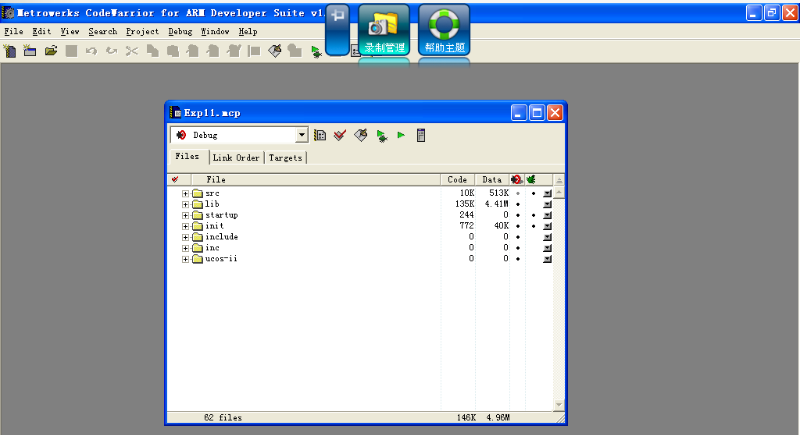The width and height of the screenshot is (800, 435).
Task: Open the Help menu
Action: tap(248, 32)
